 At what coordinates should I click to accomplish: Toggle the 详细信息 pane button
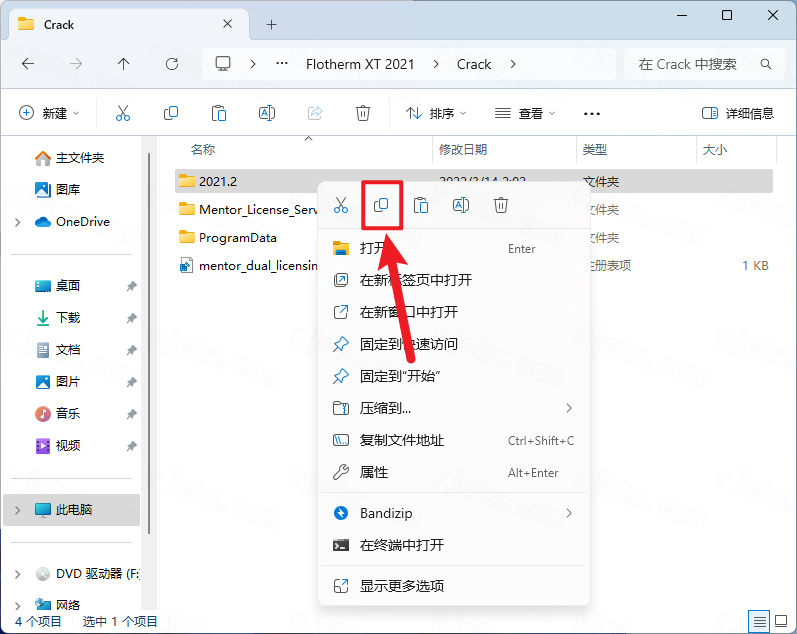click(737, 113)
